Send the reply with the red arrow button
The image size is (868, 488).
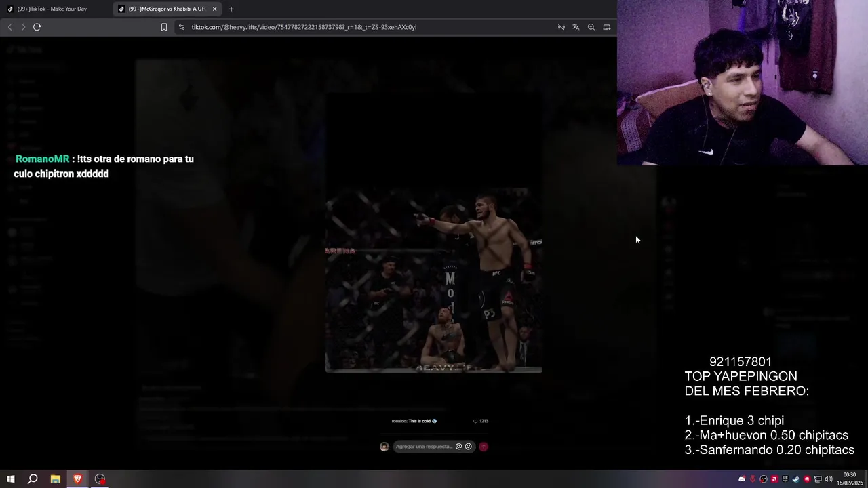[484, 447]
